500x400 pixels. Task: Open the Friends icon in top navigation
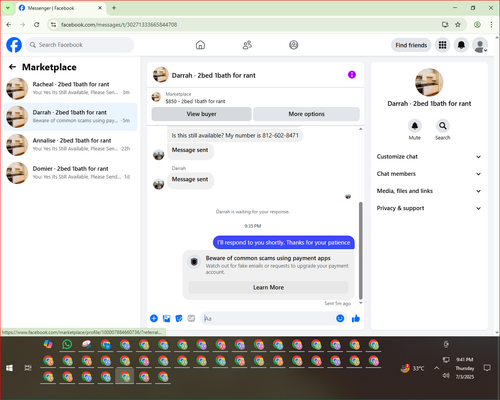point(247,45)
